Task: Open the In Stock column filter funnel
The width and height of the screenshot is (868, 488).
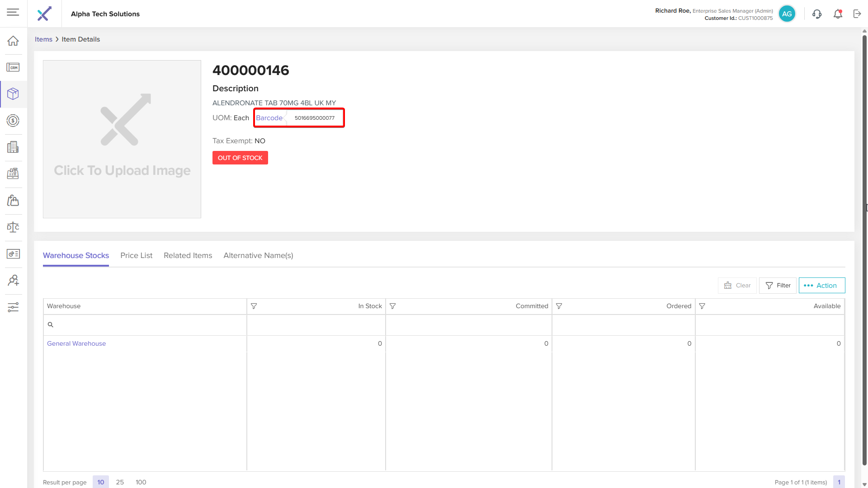Action: point(254,306)
